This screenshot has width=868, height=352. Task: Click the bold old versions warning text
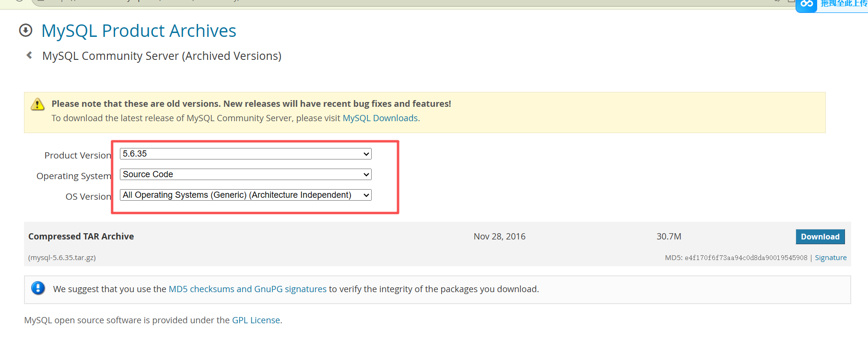(251, 104)
